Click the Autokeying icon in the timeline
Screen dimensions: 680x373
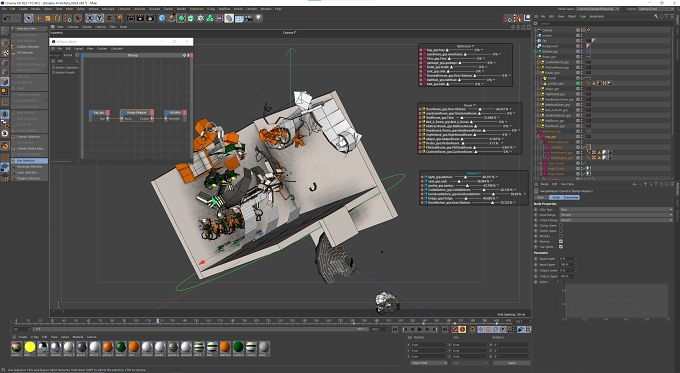pos(462,330)
